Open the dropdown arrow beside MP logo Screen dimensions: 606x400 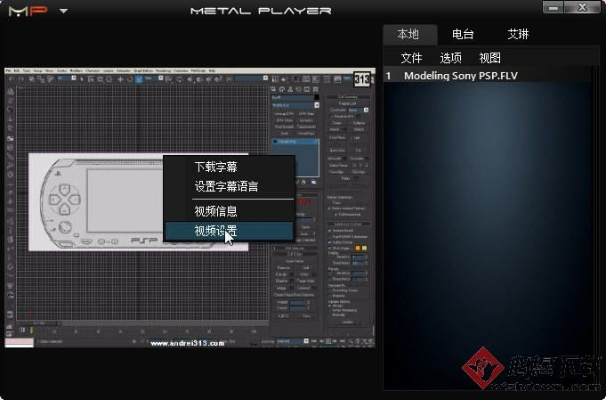pyautogui.click(x=63, y=12)
